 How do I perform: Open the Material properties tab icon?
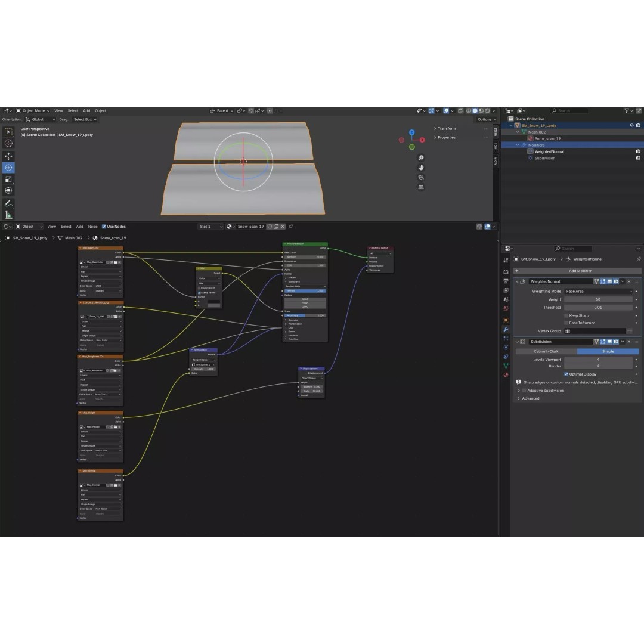tap(506, 374)
